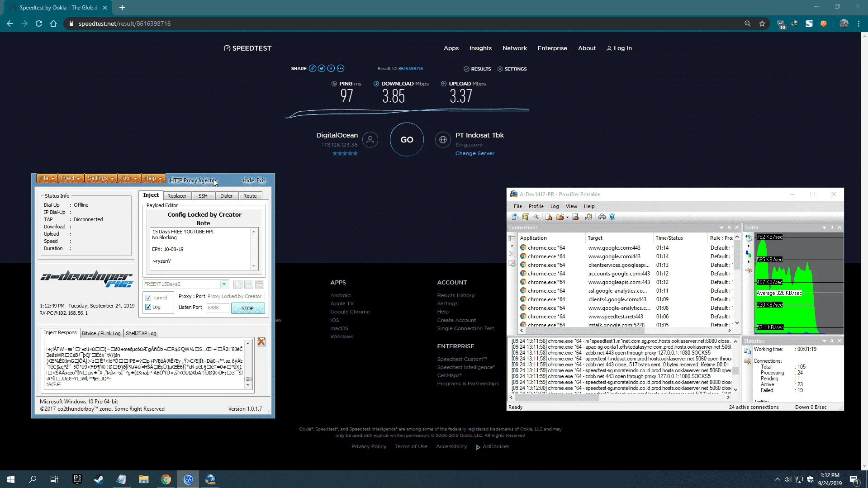Screen dimensions: 868x488
Task: Open the File dropdown in HTTP Proxy Injector
Action: [47, 178]
